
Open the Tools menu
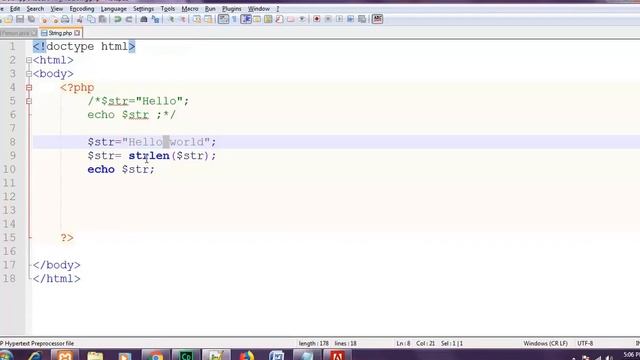click(x=167, y=9)
